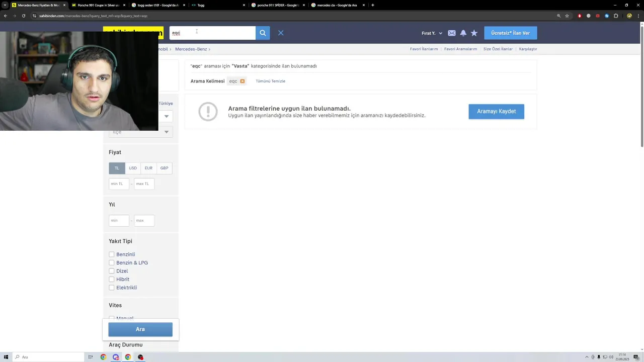644x362 pixels.
Task: Click the Chrome zoom magnifier icon
Action: click(x=558, y=16)
